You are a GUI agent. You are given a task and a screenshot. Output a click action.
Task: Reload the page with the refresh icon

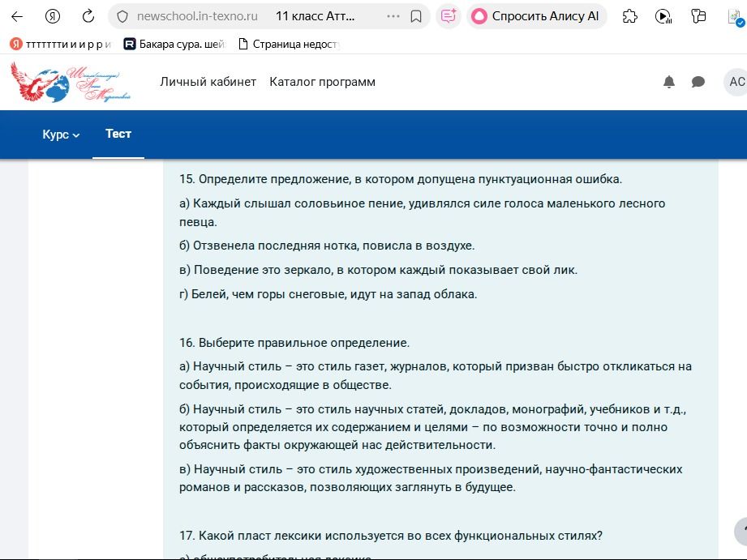click(x=88, y=17)
